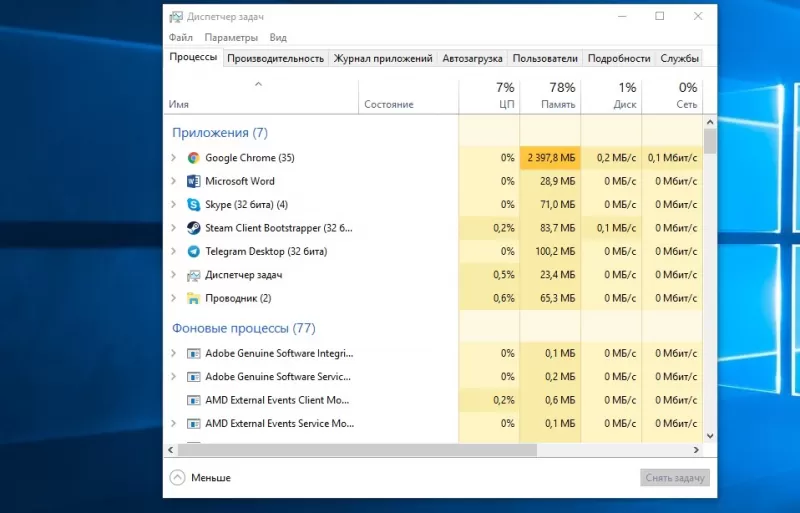Click the Google Chrome icon in process list

click(194, 158)
